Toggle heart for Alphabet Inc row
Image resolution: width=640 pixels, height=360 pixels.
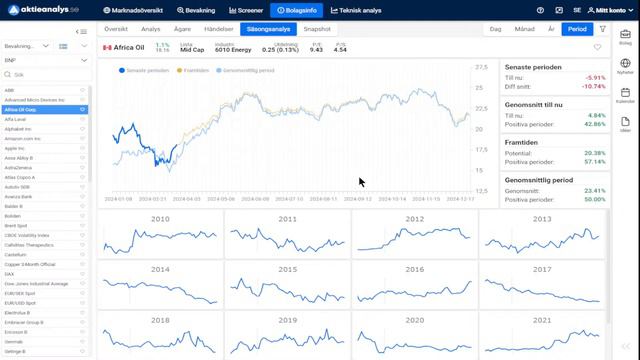(x=82, y=129)
